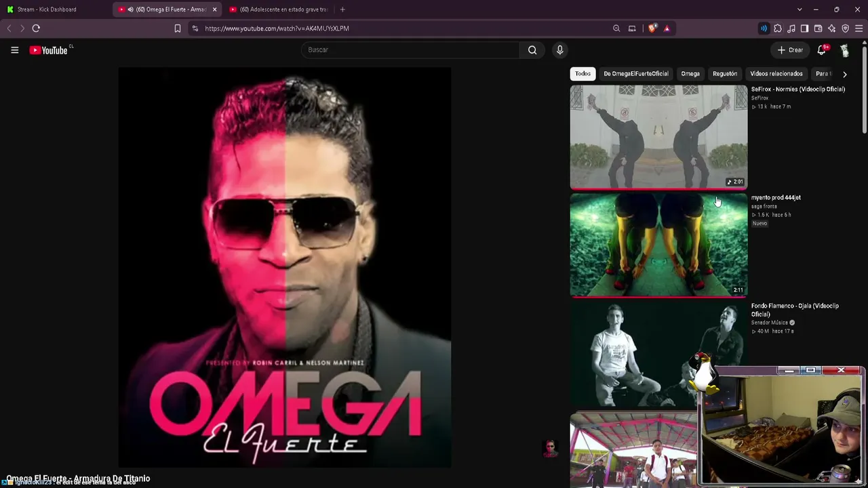
Task: Open the YouTube guide hamburger menu
Action: click(14, 49)
